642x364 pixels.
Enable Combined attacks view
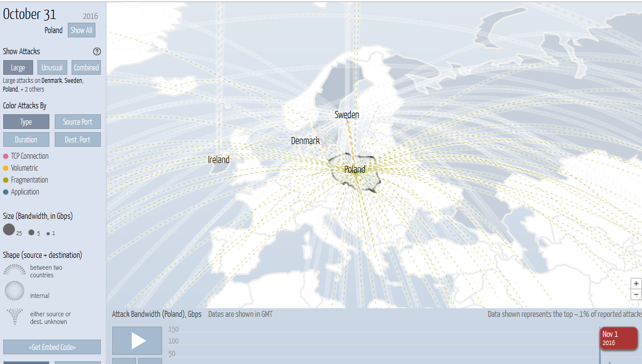click(86, 68)
